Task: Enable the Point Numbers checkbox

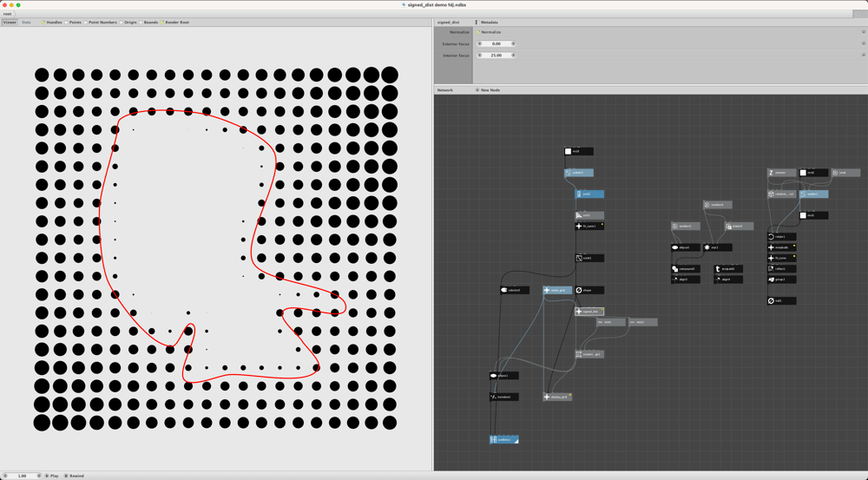Action: (85, 23)
